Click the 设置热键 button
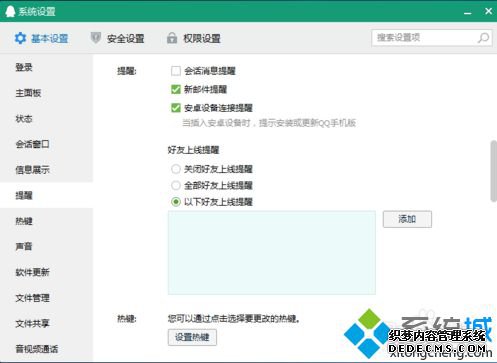Viewport: 497px width, 363px height. tap(192, 337)
